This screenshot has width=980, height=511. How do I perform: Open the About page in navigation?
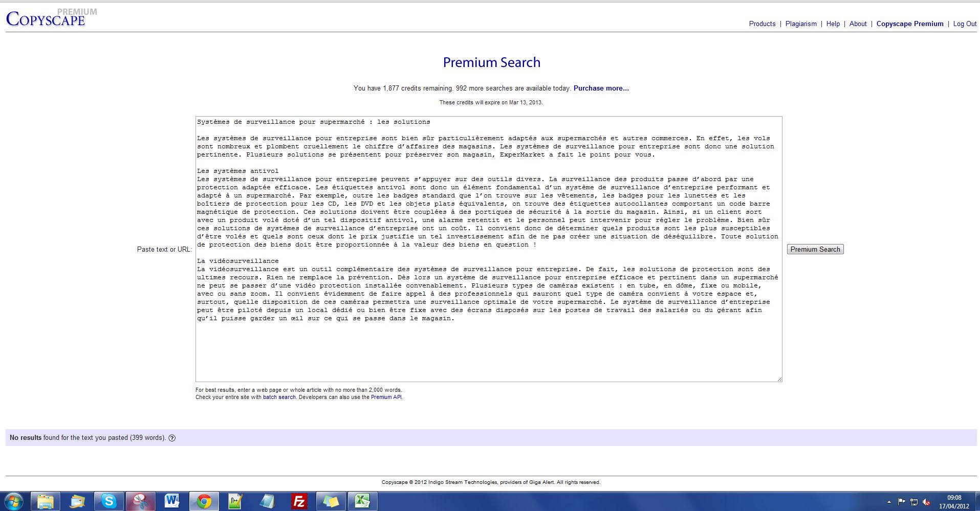click(x=858, y=24)
